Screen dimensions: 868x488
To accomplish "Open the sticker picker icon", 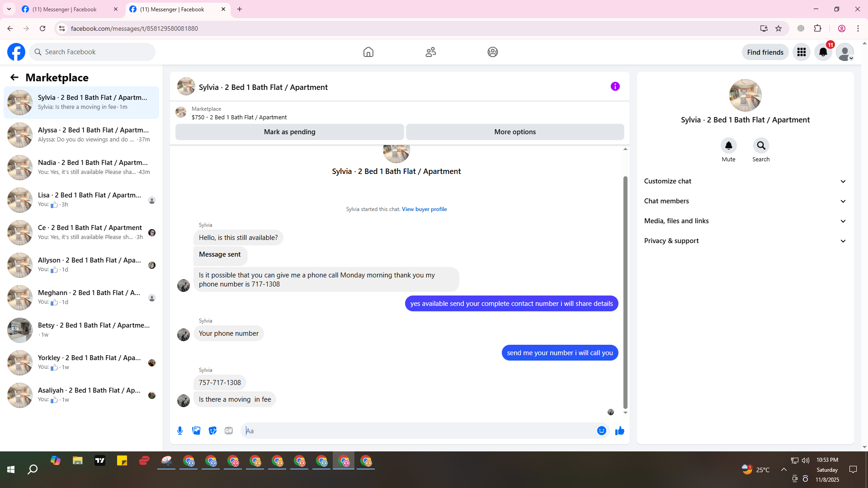I will coord(212,431).
